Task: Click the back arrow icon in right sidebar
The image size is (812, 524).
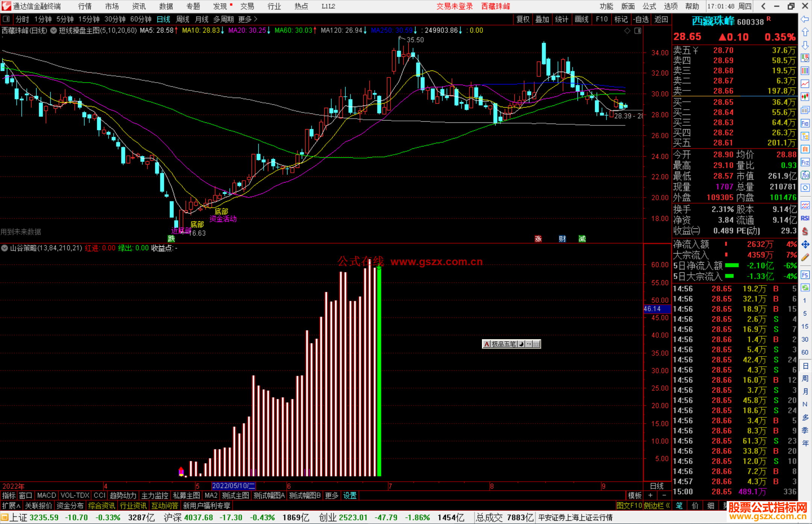Action: (x=805, y=19)
